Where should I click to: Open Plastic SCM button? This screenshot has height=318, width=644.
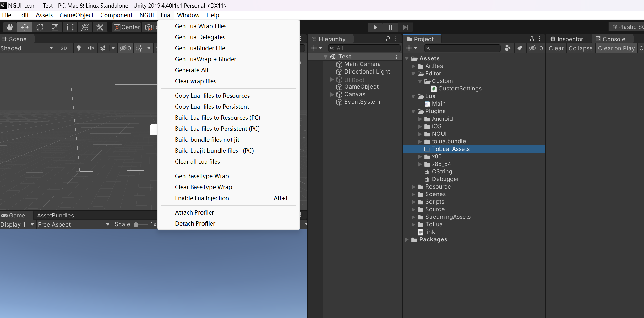627,27
